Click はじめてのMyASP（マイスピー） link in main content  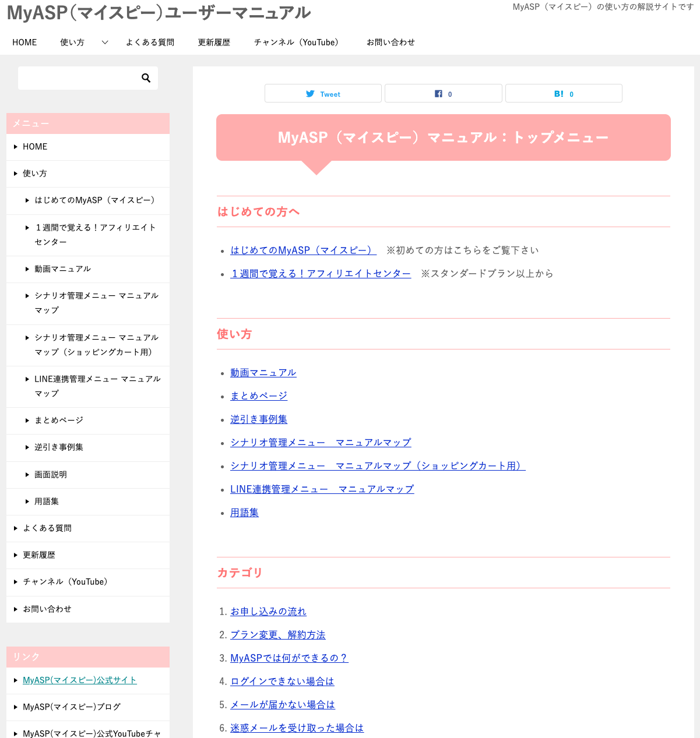coord(303,250)
